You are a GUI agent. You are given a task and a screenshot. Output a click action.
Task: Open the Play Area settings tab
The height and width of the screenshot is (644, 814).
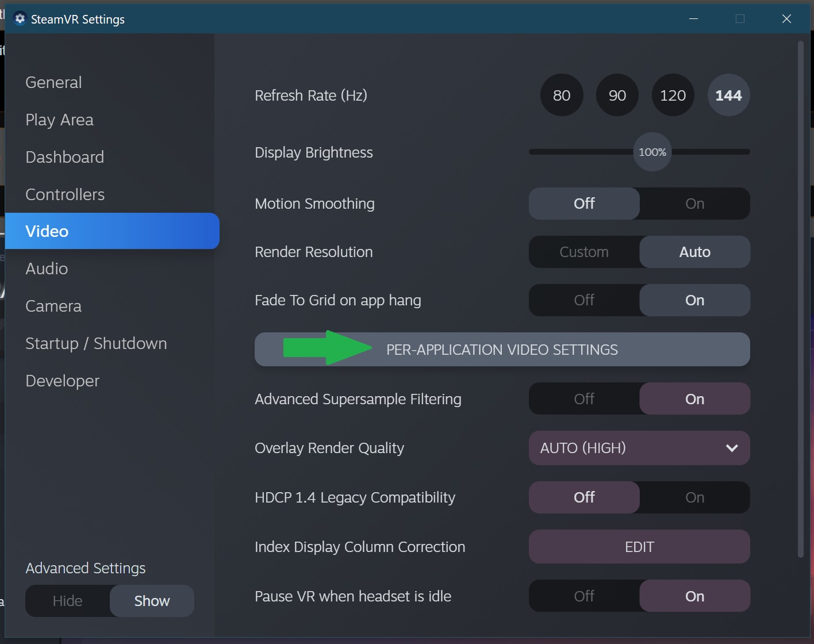coord(59,120)
